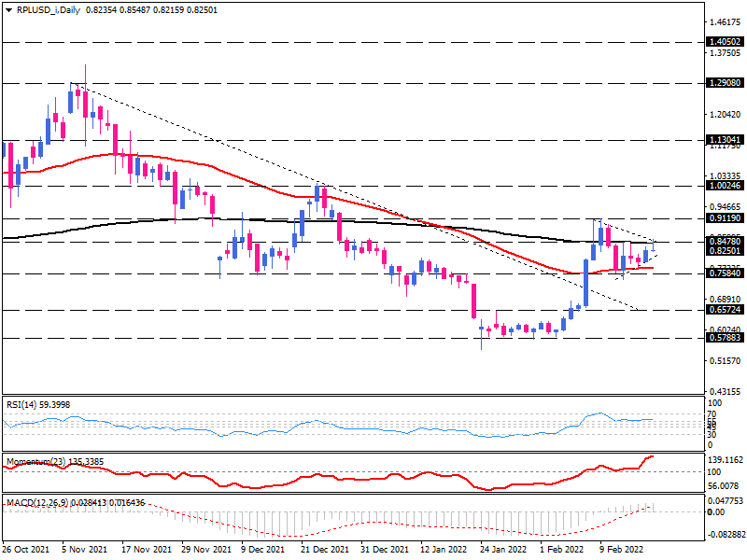Select the 0.91190 resistance price label
Screen dimensions: 747x560
tap(724, 218)
